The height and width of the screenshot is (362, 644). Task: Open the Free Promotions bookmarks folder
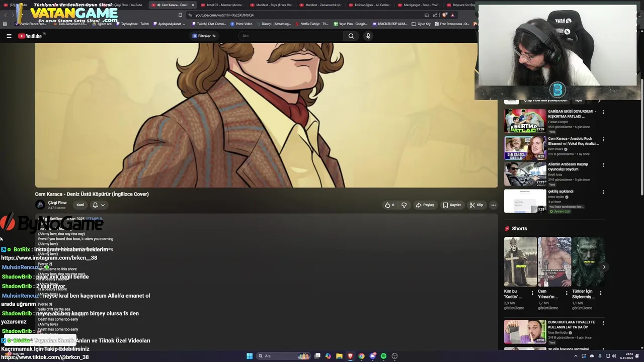452,24
